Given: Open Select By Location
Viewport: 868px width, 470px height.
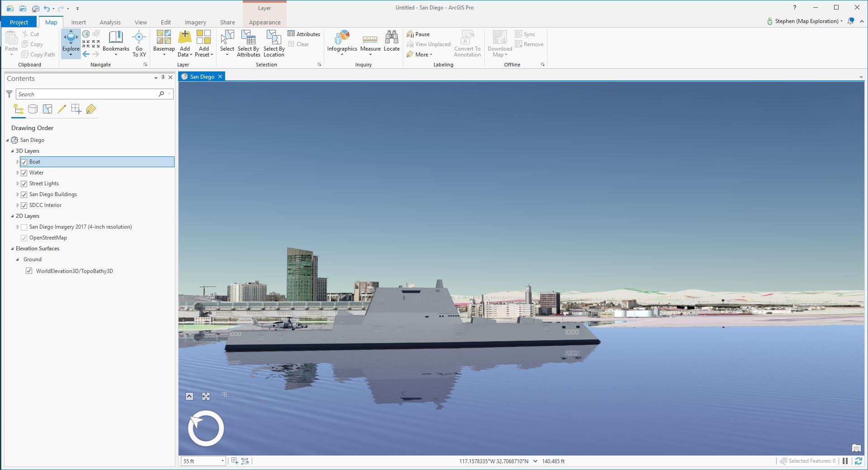Looking at the screenshot, I should click(274, 43).
